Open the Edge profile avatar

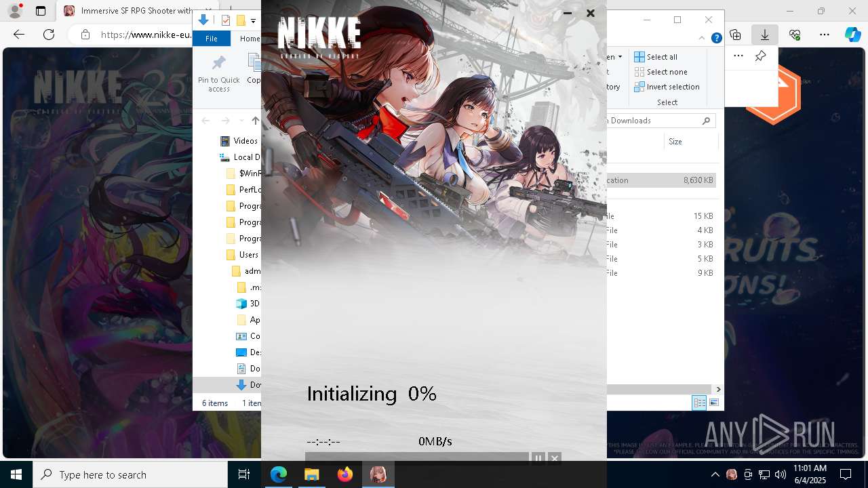pos(15,11)
